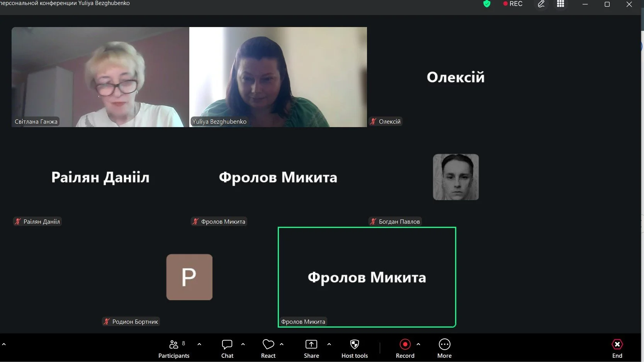Screen dimensions: 644x362
Task: Click Світлана Ганжа name label
Action: tap(36, 121)
